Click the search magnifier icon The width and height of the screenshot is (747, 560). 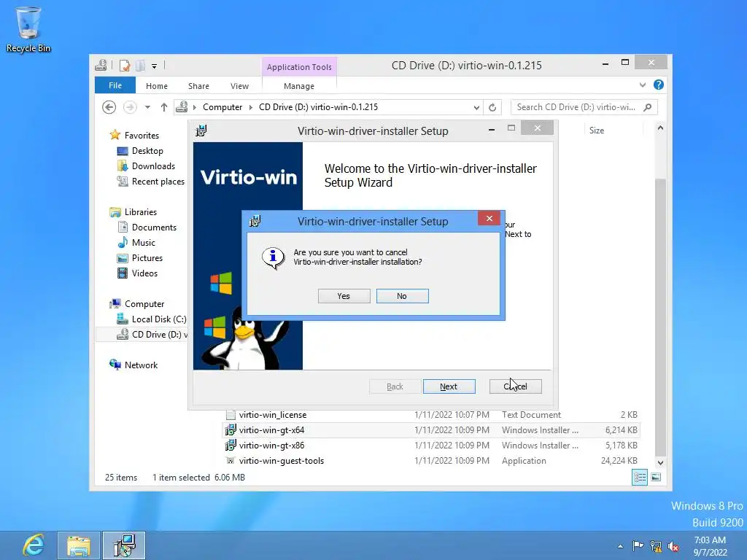[x=648, y=107]
